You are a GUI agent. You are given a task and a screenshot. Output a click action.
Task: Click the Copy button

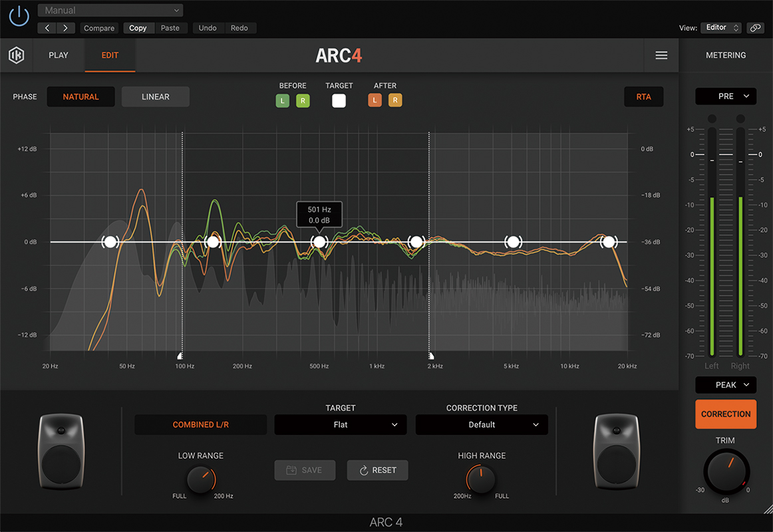(x=138, y=28)
